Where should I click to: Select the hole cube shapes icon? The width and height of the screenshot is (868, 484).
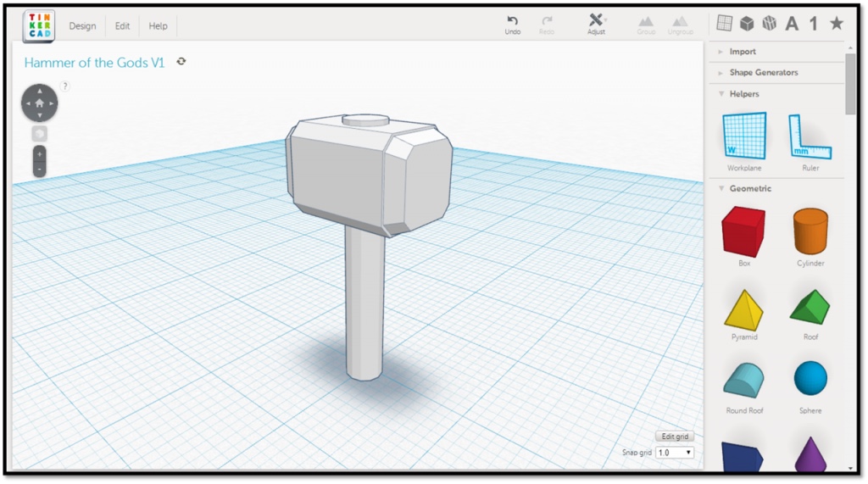pyautogui.click(x=770, y=23)
